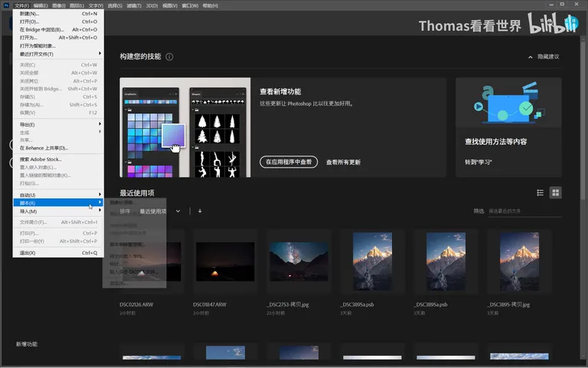Screen dimensions: 588x368
Task: Open the 3D(D) menu
Action: click(152, 5)
